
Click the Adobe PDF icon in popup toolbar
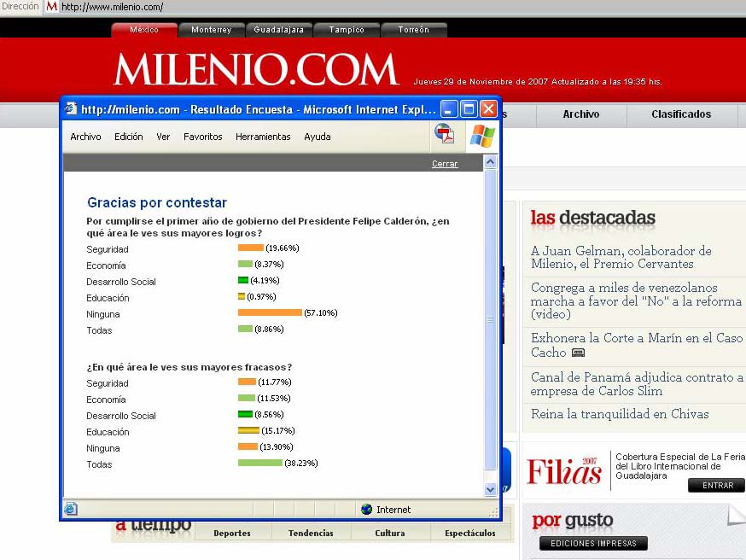click(x=444, y=134)
